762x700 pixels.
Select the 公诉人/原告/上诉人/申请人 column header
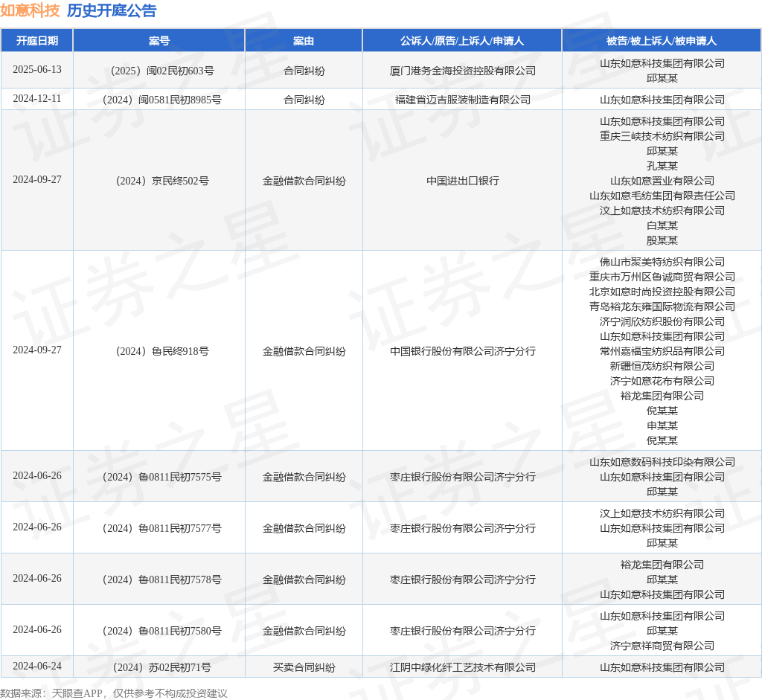pyautogui.click(x=462, y=41)
